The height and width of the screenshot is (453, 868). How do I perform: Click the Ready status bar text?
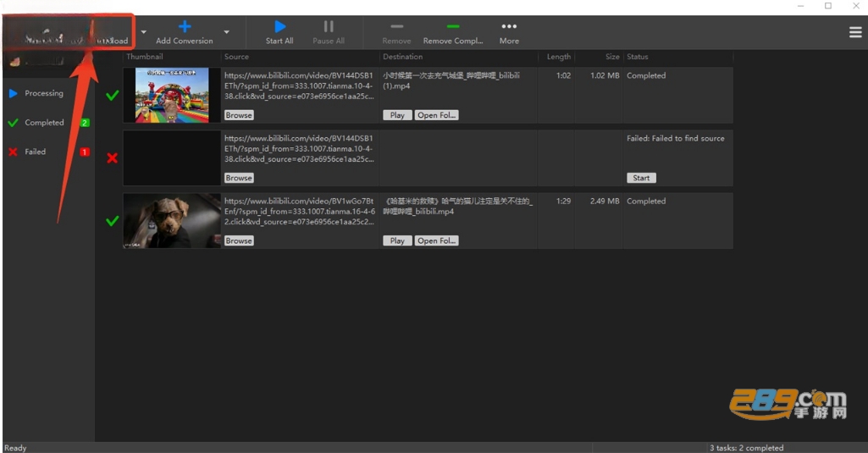15,447
